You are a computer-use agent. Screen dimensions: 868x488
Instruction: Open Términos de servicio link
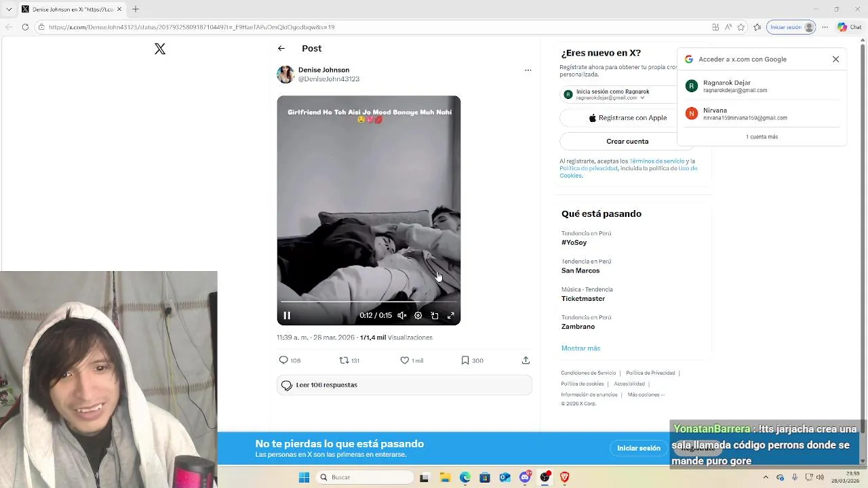[x=657, y=161]
